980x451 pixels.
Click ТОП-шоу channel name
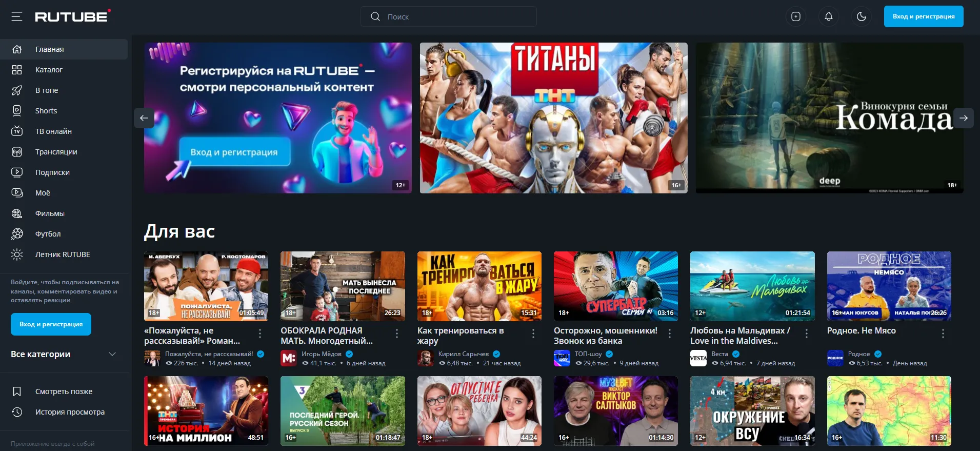(588, 354)
